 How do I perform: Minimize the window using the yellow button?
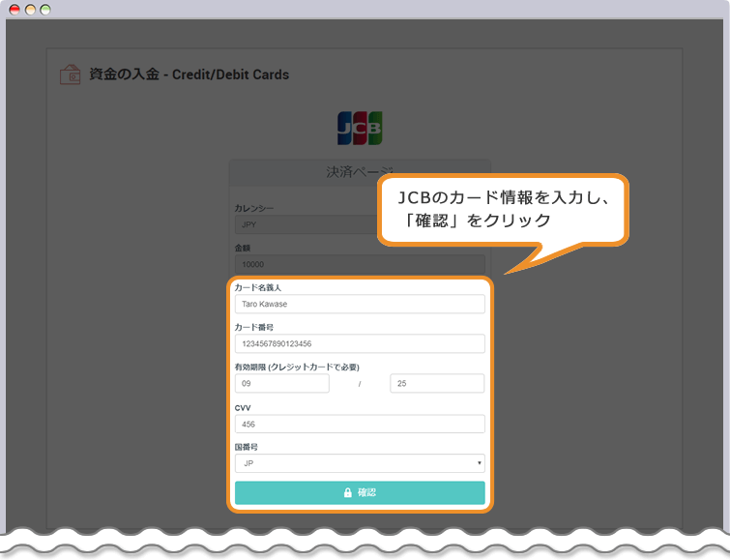30,9
